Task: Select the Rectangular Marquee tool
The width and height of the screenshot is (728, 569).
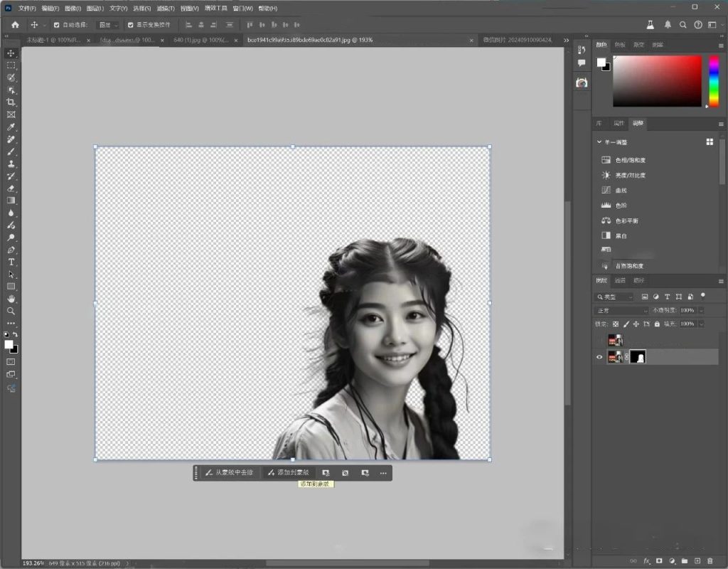Action: (11, 65)
